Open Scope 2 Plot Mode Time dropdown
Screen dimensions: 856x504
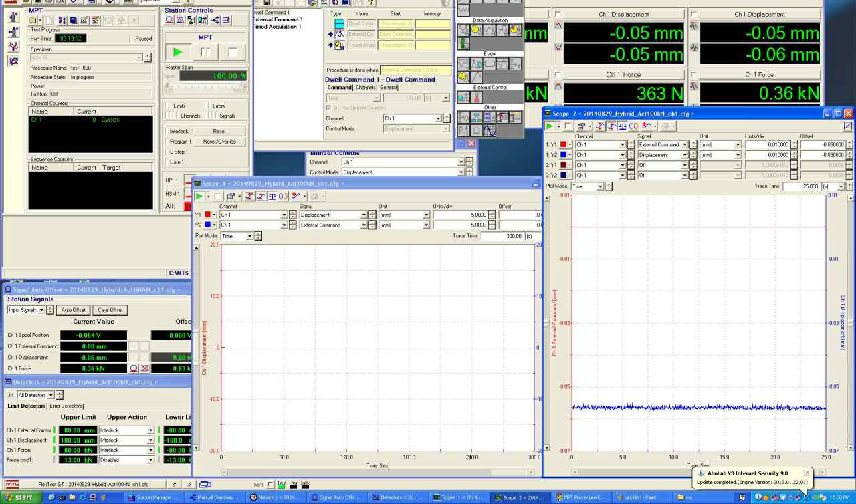tap(599, 186)
